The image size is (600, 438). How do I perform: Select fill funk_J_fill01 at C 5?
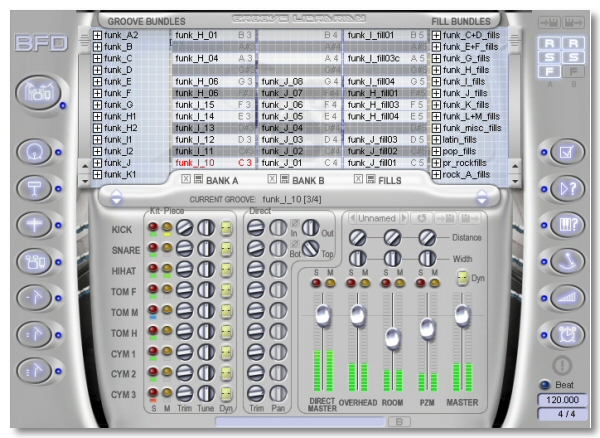click(x=386, y=163)
